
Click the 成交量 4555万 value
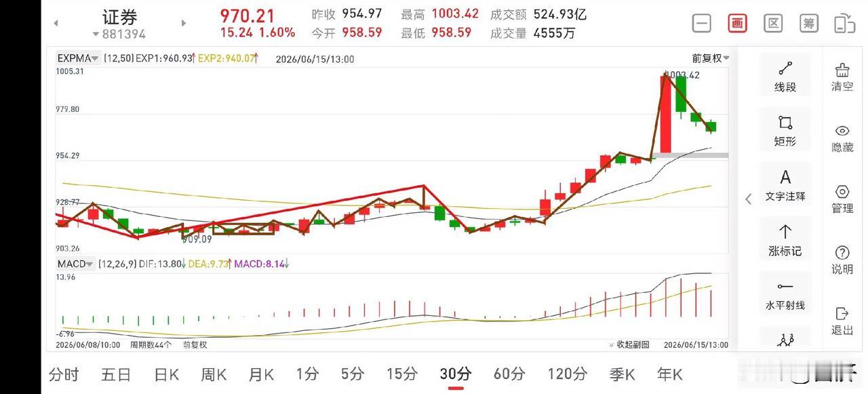pos(554,33)
